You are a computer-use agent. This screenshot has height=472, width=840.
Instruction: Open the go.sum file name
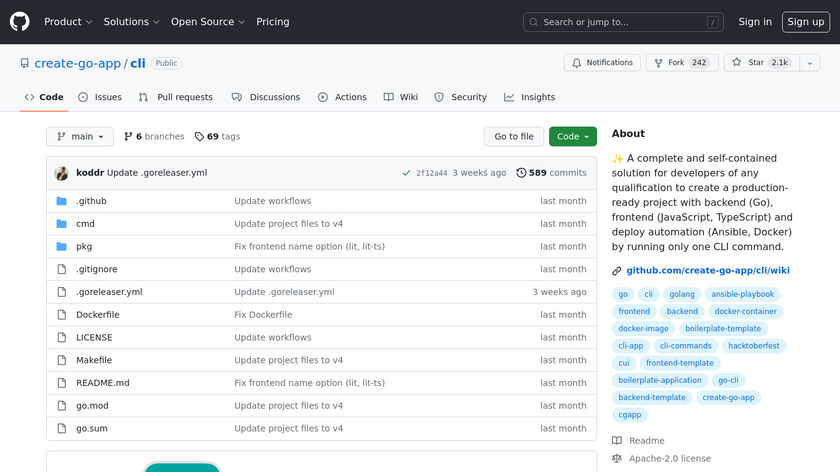[92, 428]
